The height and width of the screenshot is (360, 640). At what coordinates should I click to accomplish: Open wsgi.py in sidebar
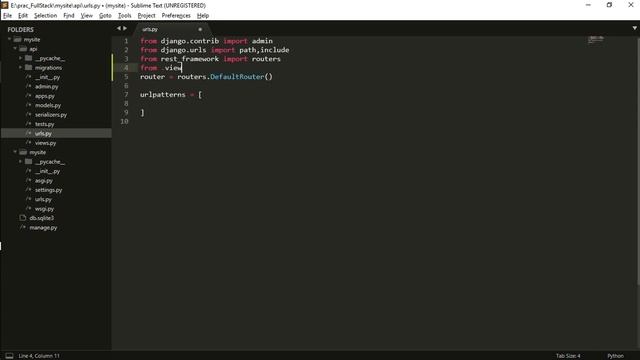pyautogui.click(x=44, y=209)
